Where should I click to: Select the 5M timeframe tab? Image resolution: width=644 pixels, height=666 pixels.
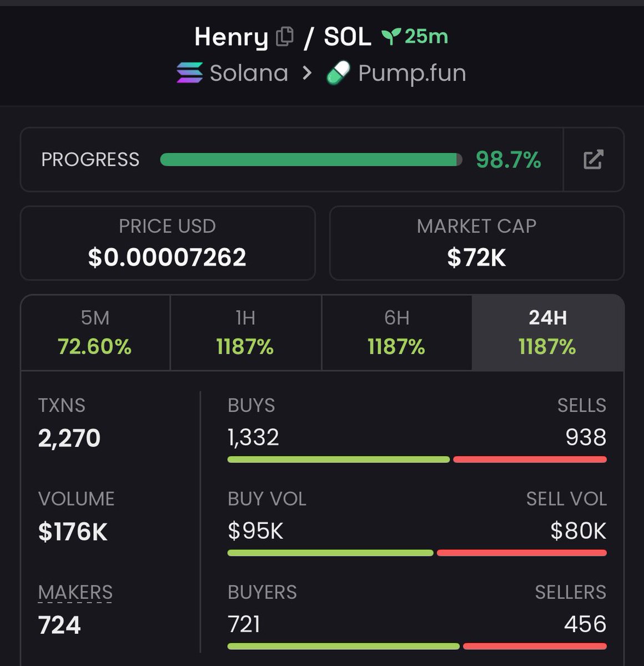tap(95, 332)
